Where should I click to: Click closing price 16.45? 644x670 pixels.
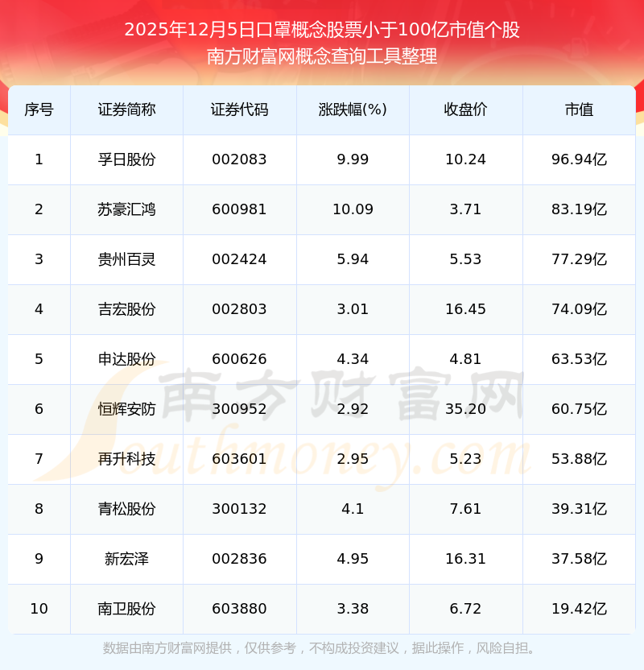point(465,309)
